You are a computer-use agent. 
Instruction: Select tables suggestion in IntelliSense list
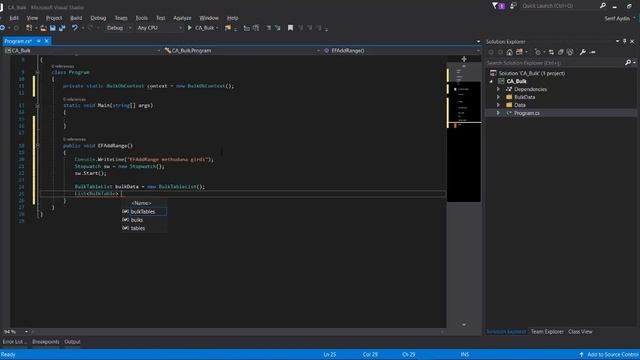click(144, 228)
